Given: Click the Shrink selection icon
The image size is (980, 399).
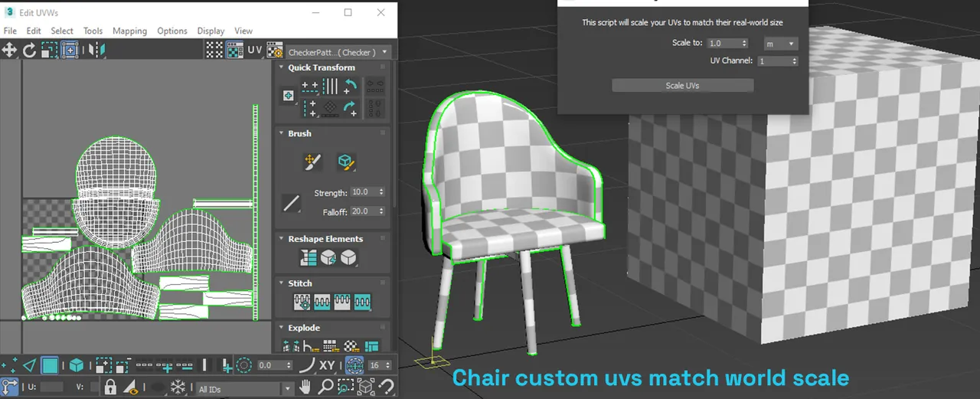Looking at the screenshot, I should [122, 365].
